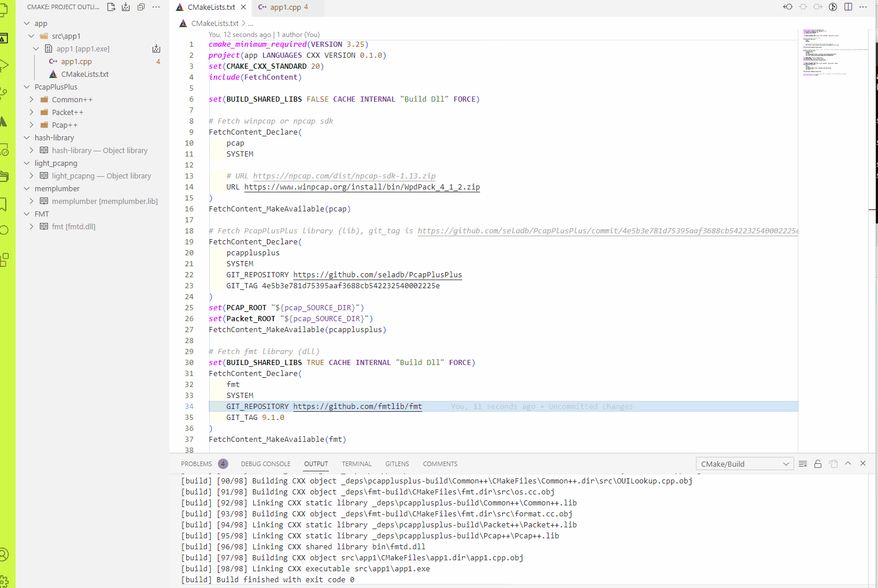Maximize the panel size chevron
The height and width of the screenshot is (588, 878).
tap(848, 464)
